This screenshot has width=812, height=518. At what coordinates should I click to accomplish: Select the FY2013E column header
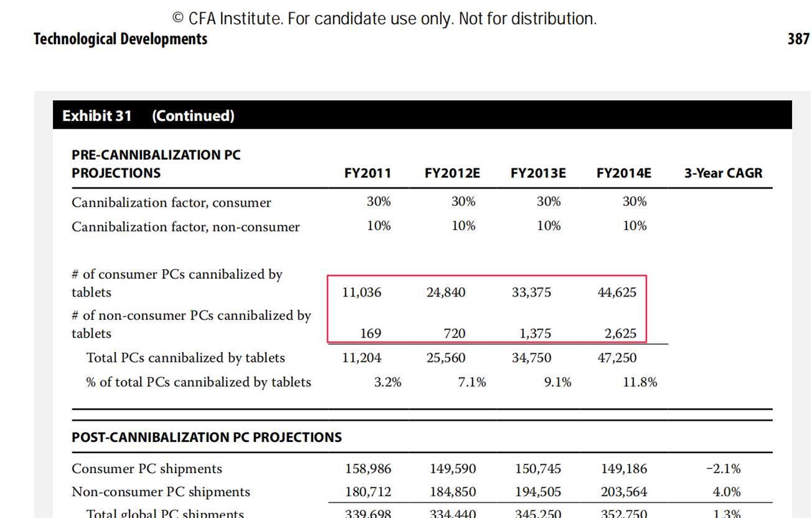click(538, 173)
